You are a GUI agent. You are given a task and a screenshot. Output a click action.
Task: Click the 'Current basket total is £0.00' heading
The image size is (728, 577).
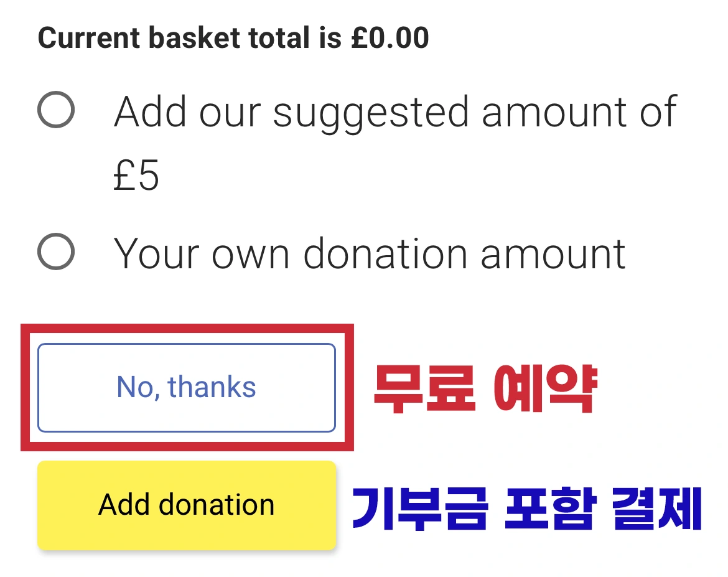233,39
